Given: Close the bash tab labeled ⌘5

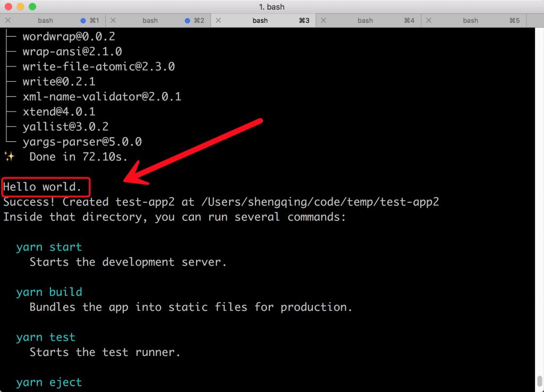Looking at the screenshot, I should click(x=428, y=21).
